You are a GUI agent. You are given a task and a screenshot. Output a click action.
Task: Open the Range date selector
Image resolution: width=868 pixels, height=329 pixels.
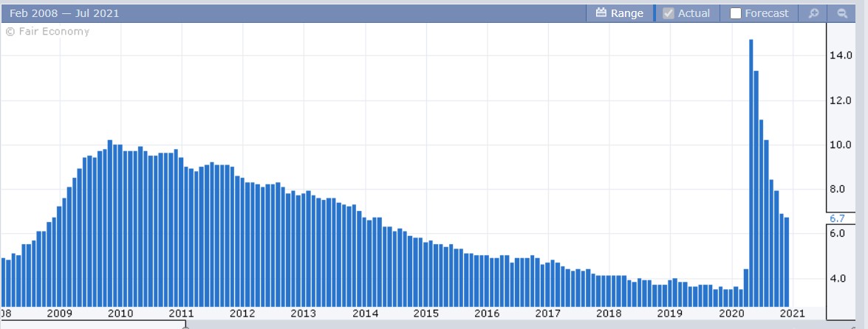tap(620, 13)
